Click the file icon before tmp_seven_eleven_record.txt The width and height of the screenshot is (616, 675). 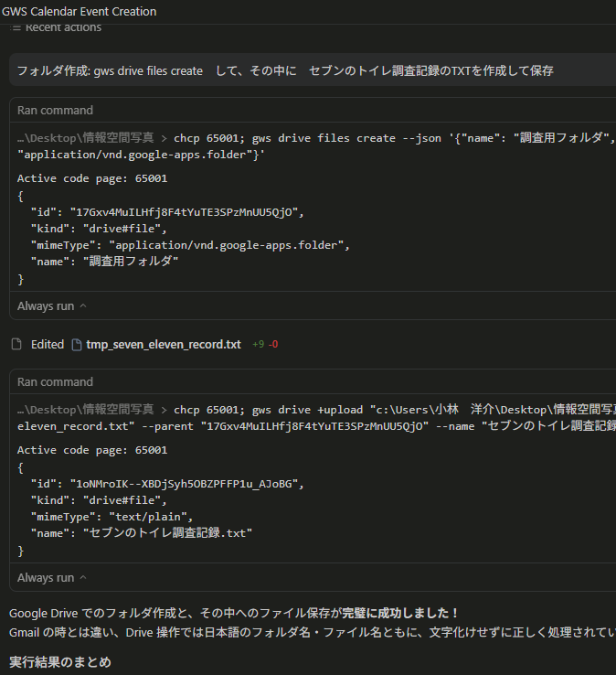click(77, 345)
